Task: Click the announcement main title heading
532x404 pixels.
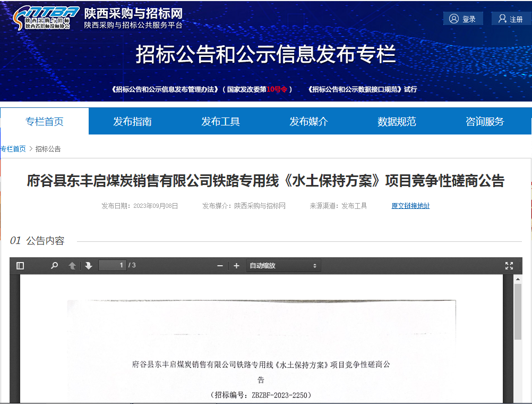Action: pyautogui.click(x=265, y=181)
